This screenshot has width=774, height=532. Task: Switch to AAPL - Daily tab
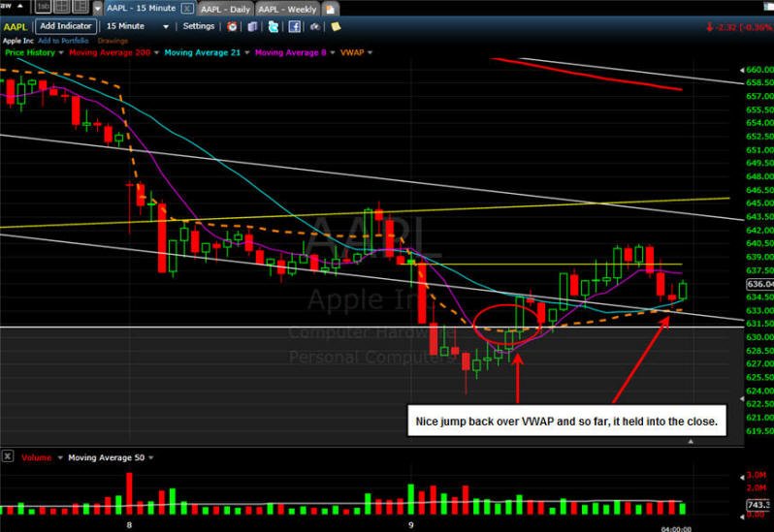point(226,9)
